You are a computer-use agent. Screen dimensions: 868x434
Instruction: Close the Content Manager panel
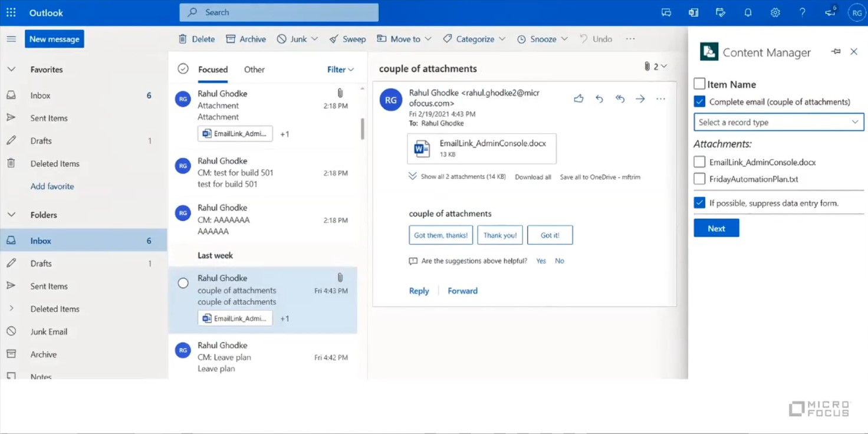[x=854, y=52]
